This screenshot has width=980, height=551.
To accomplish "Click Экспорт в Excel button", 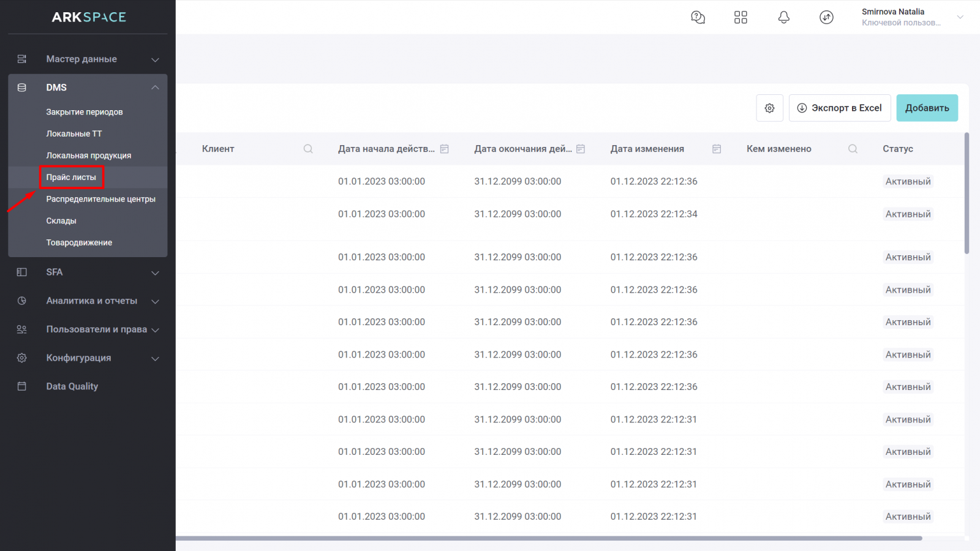I will (839, 108).
